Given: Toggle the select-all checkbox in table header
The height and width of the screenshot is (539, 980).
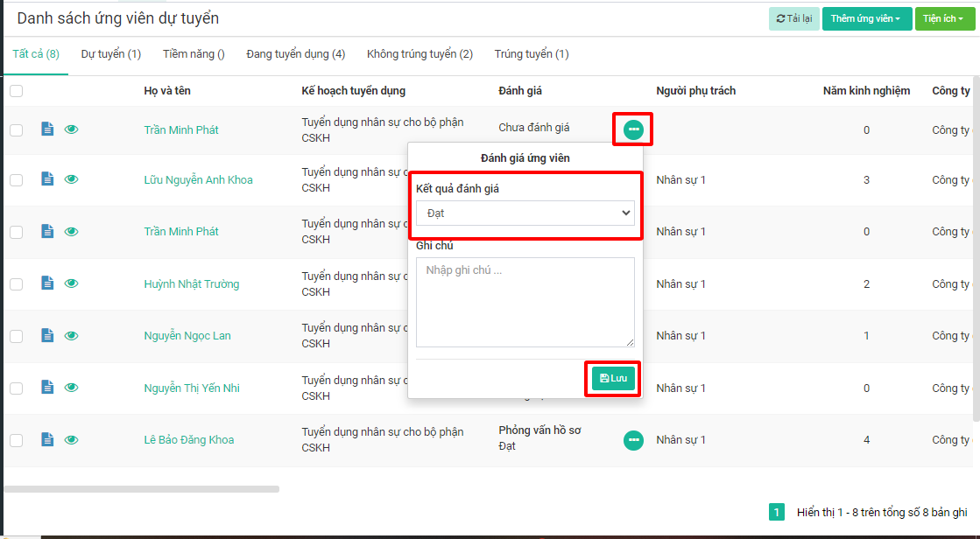Looking at the screenshot, I should 17,91.
